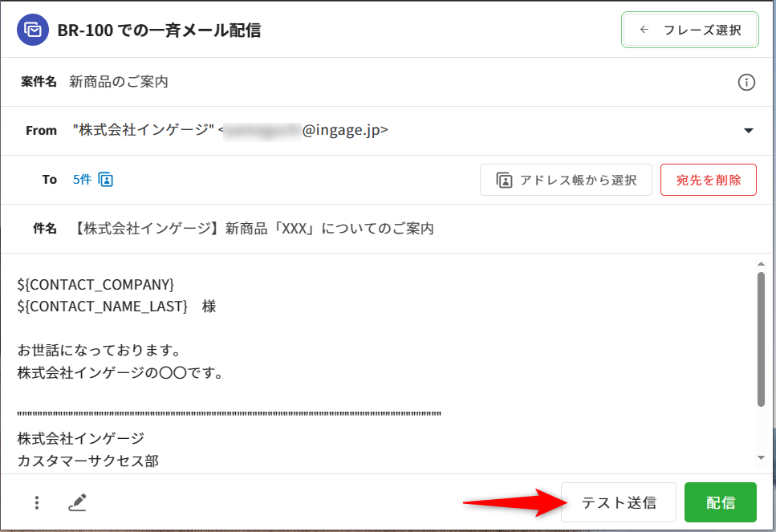Click the テスト送信 button
776x532 pixels.
click(x=618, y=503)
